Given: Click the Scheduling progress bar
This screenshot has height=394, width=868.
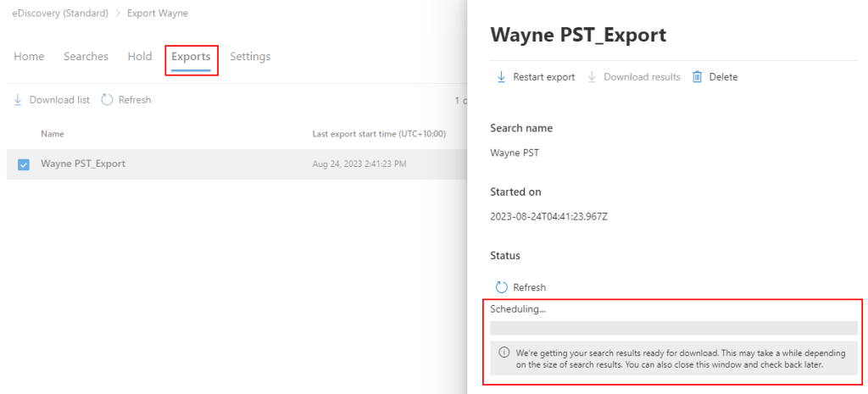Looking at the screenshot, I should click(x=673, y=328).
